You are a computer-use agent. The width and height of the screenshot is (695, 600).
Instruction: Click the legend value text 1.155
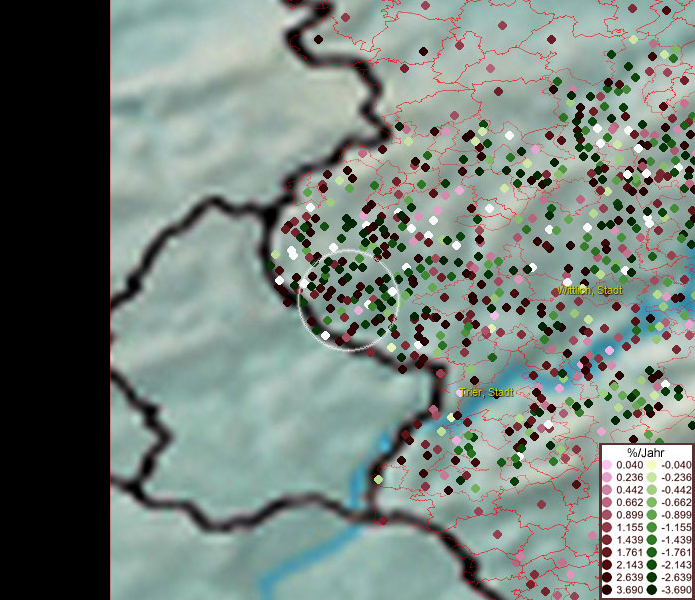pyautogui.click(x=629, y=527)
